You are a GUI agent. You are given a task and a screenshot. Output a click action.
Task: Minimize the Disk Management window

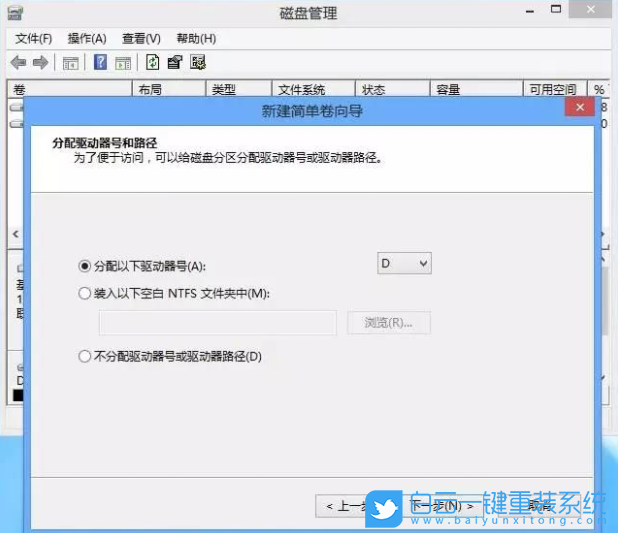530,11
